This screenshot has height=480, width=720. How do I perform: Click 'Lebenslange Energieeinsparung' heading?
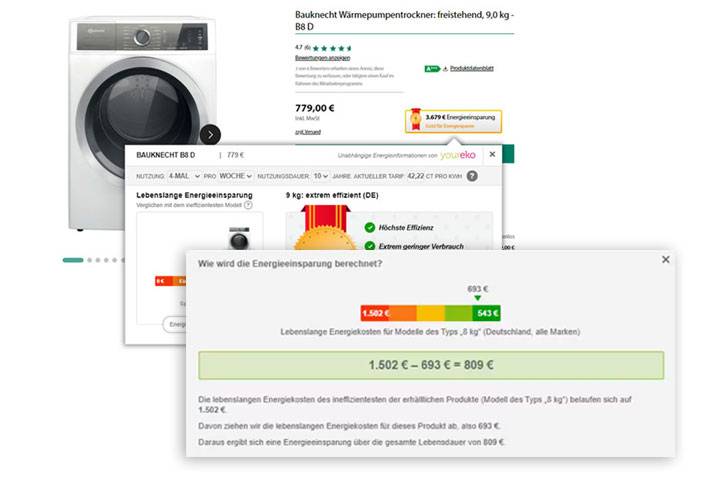tap(194, 195)
